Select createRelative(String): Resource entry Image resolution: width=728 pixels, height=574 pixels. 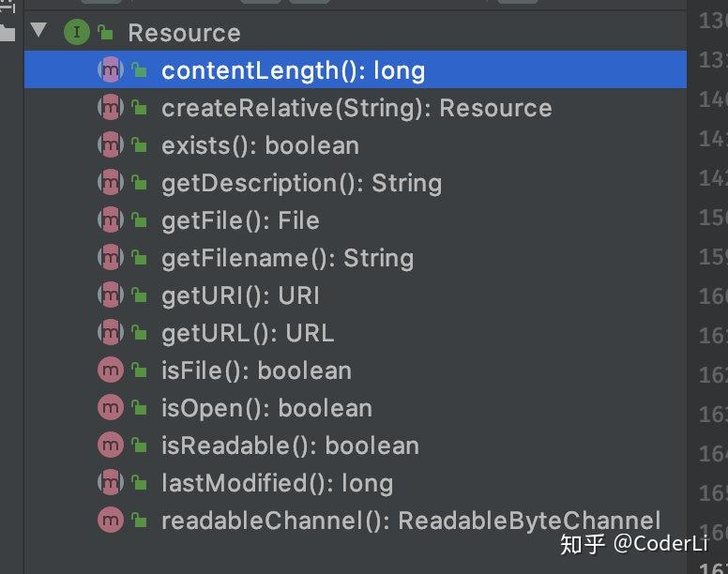tap(357, 108)
